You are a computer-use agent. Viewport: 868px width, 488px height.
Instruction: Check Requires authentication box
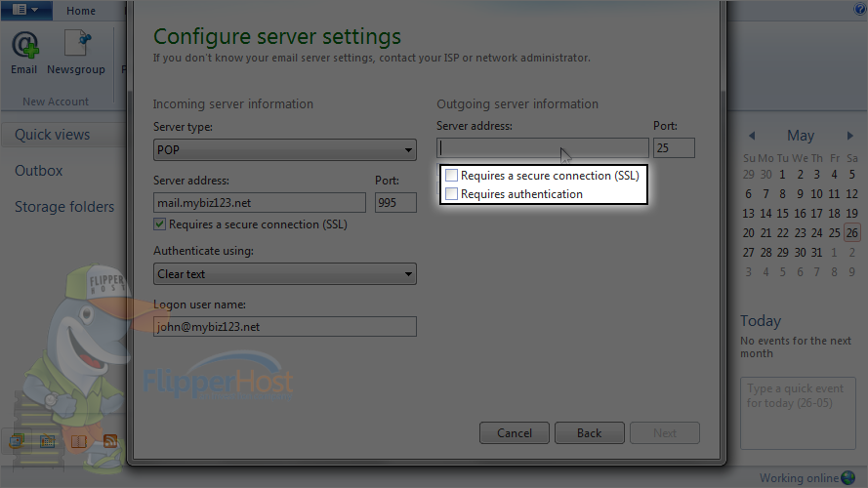pyautogui.click(x=452, y=194)
